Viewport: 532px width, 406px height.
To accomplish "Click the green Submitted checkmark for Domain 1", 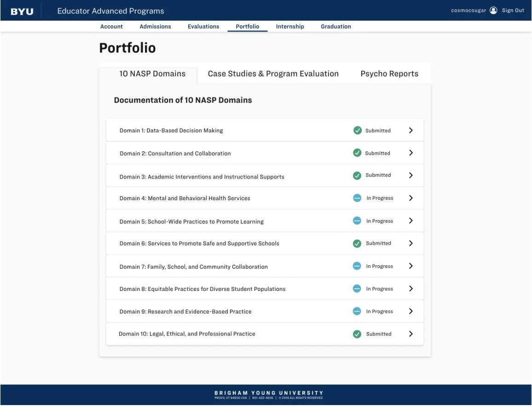I will [x=357, y=130].
